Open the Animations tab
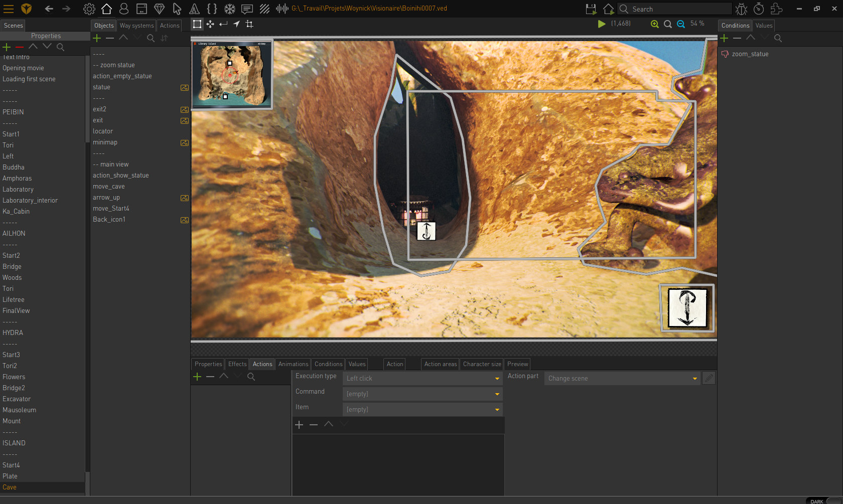Screen dimensions: 843x504 click(x=293, y=364)
